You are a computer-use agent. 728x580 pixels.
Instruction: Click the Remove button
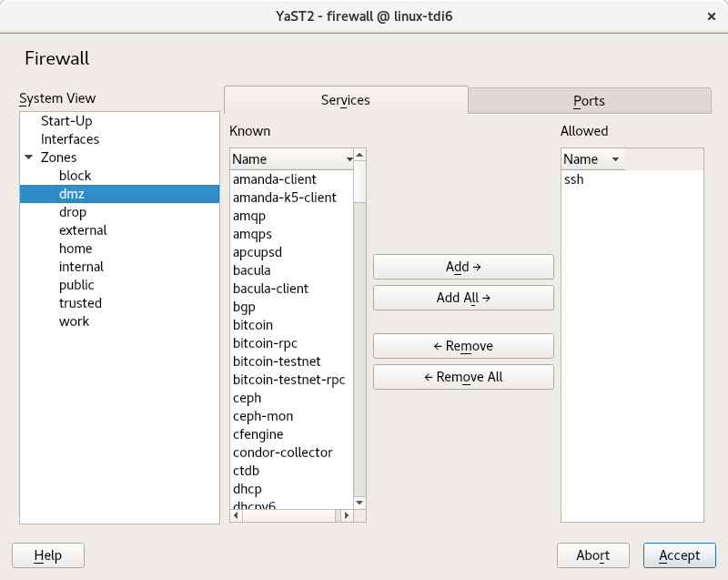point(463,346)
